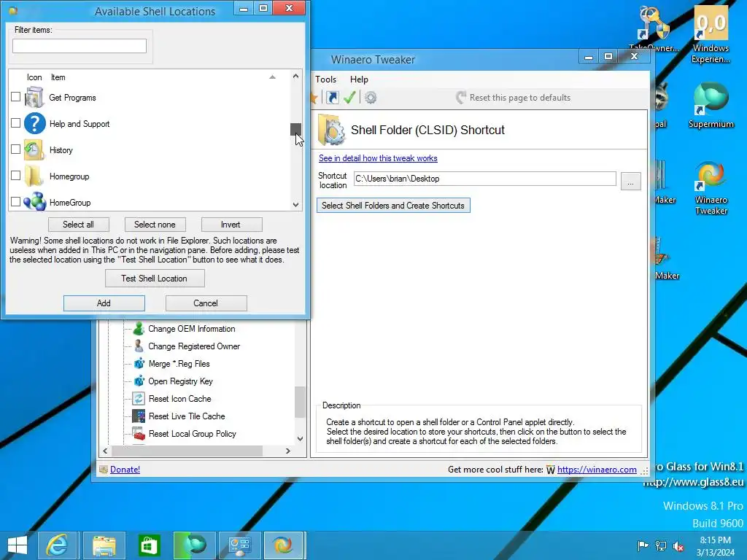Viewport: 747px width, 560px height.
Task: Open the Winaero Tweaker desktop shortcut
Action: click(x=711, y=188)
